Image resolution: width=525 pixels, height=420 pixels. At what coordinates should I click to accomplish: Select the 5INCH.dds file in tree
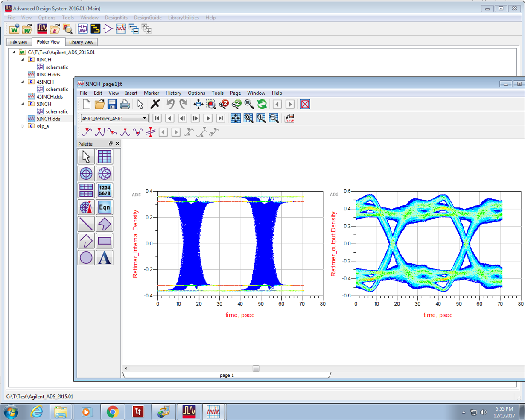[x=48, y=119]
